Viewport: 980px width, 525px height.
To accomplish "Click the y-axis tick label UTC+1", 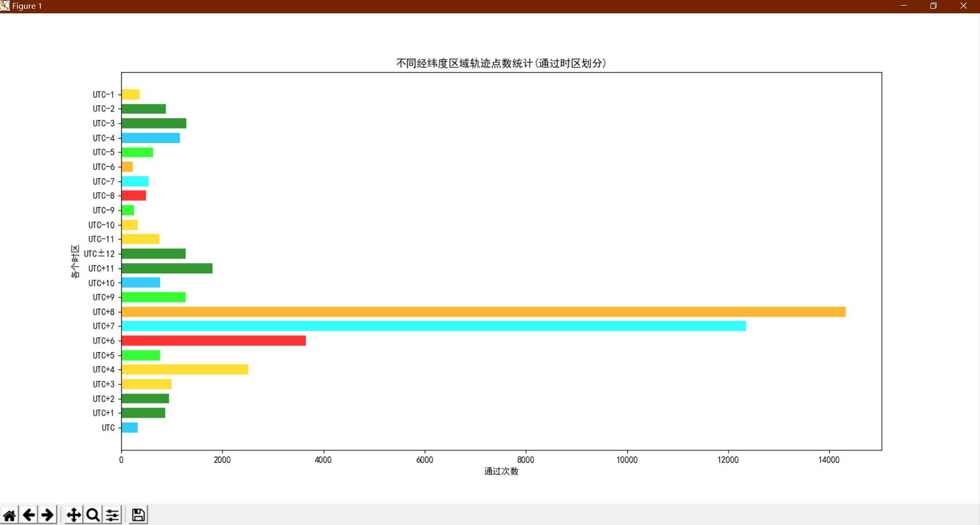I will [x=104, y=413].
